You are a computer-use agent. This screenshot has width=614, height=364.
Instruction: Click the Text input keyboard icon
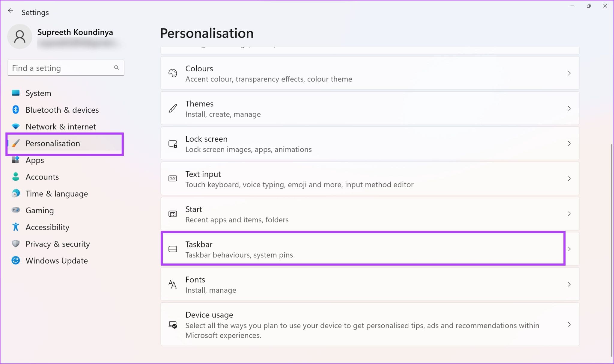[x=173, y=179]
